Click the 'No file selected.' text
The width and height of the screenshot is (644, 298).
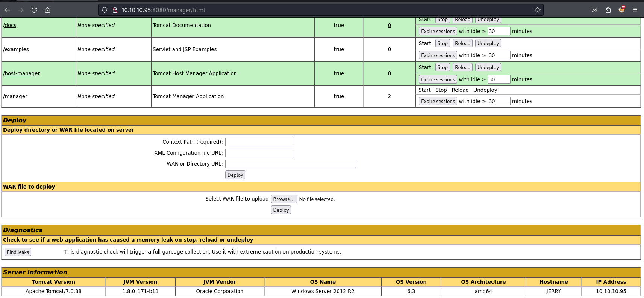(317, 199)
